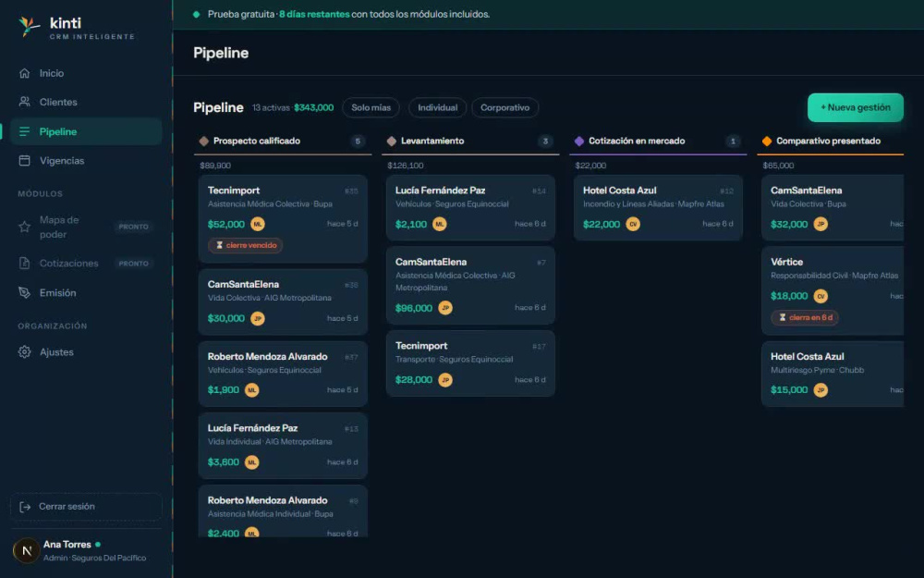Toggle the Individual filter chip
The image size is (924, 578).
(437, 107)
